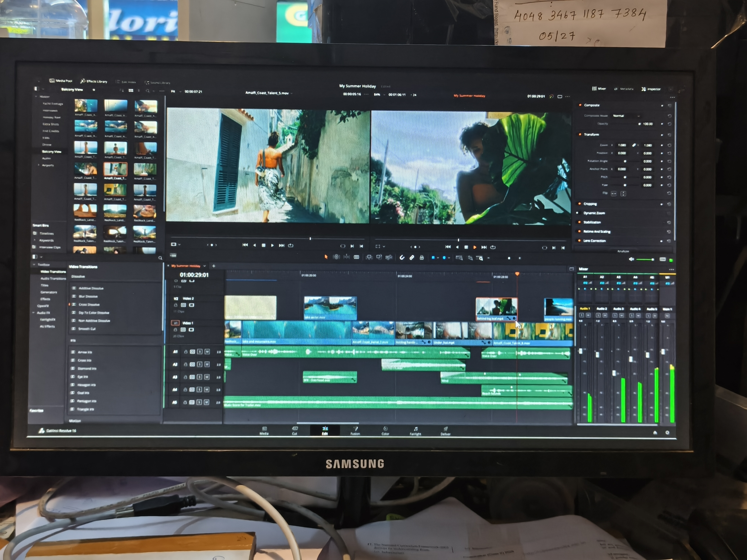
Task: Play the timeline viewer (orange play)
Action: (x=475, y=247)
